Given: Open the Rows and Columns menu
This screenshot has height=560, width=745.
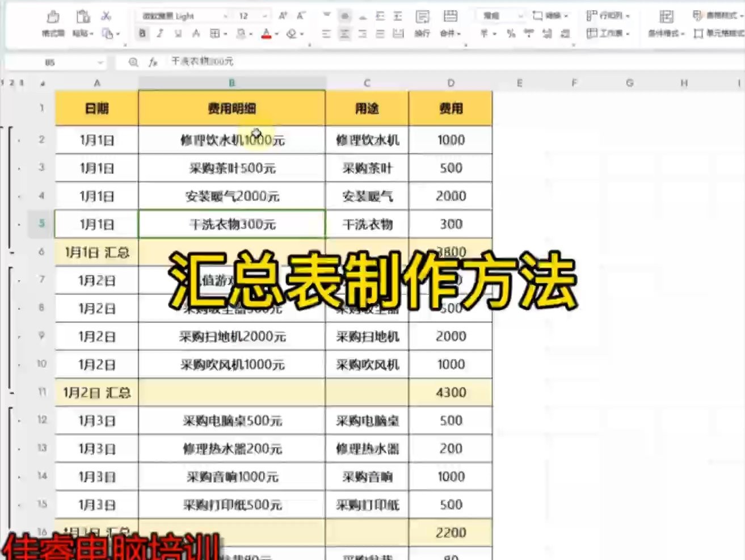Looking at the screenshot, I should (x=608, y=16).
